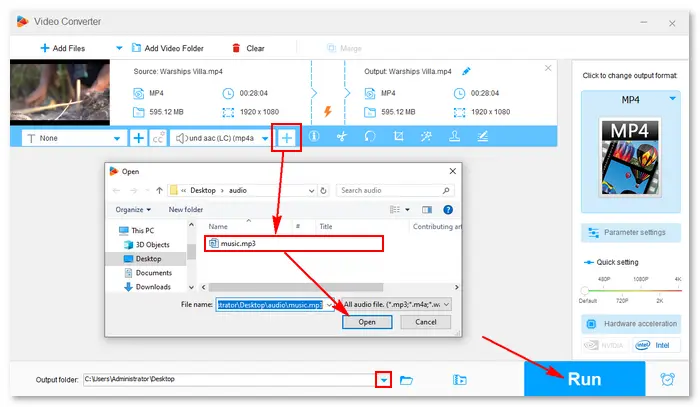Sort by Title column header
The image size is (700, 407).
326,227
